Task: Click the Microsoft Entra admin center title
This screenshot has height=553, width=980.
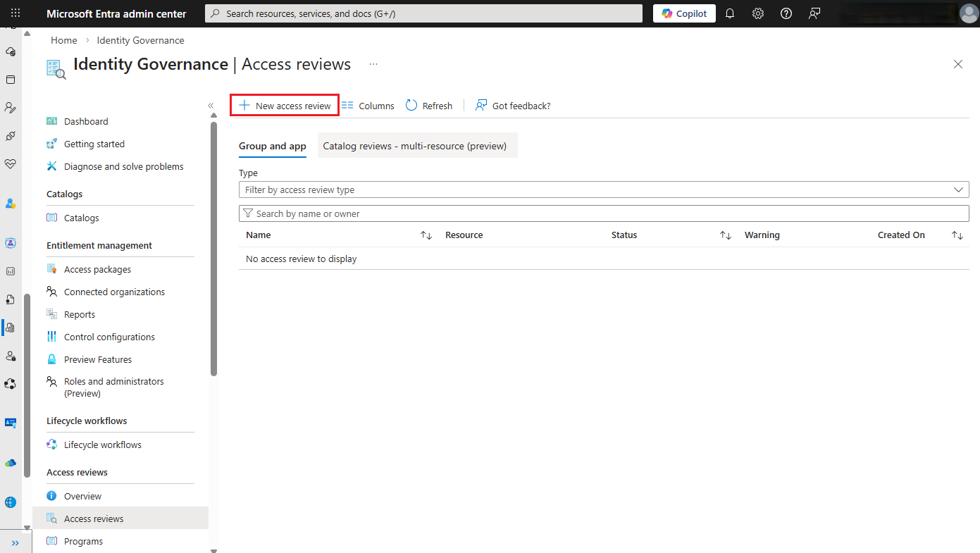Action: [x=116, y=13]
